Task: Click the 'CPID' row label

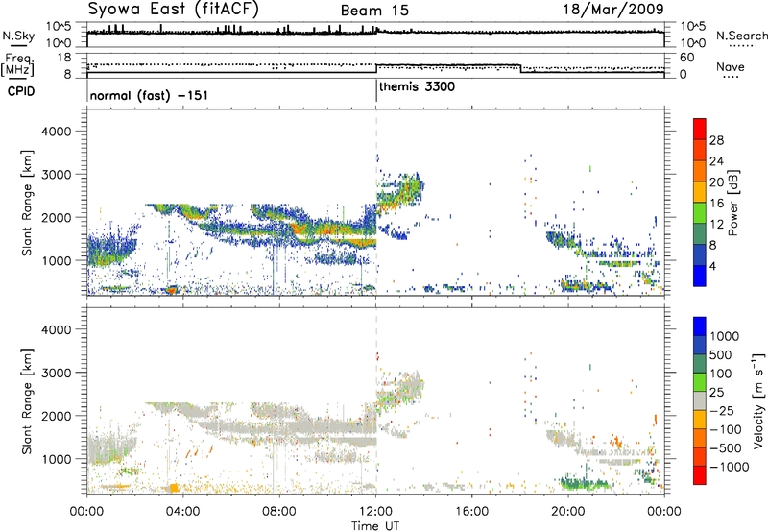Action: click(x=21, y=91)
